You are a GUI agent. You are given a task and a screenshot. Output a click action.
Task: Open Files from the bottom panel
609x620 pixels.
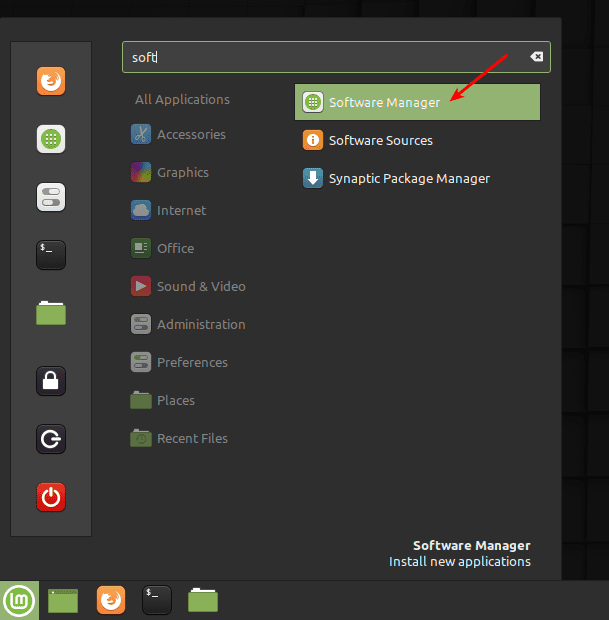tap(203, 600)
